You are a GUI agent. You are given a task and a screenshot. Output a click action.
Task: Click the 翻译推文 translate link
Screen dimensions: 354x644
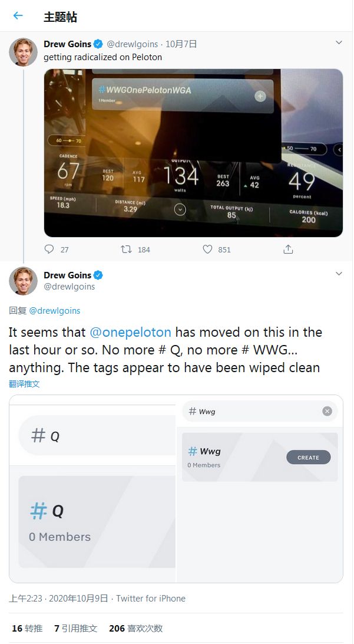24,384
